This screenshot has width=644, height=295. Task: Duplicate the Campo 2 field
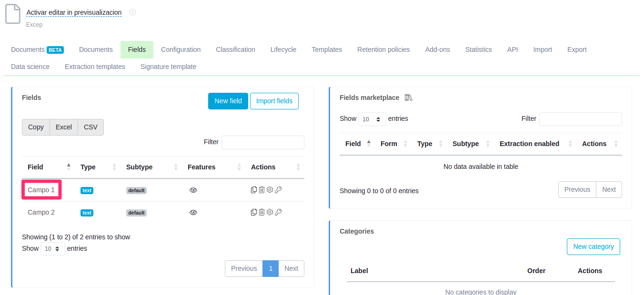254,212
